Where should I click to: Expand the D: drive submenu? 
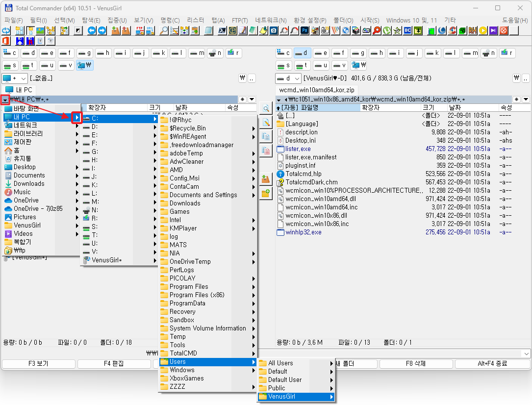(155, 127)
